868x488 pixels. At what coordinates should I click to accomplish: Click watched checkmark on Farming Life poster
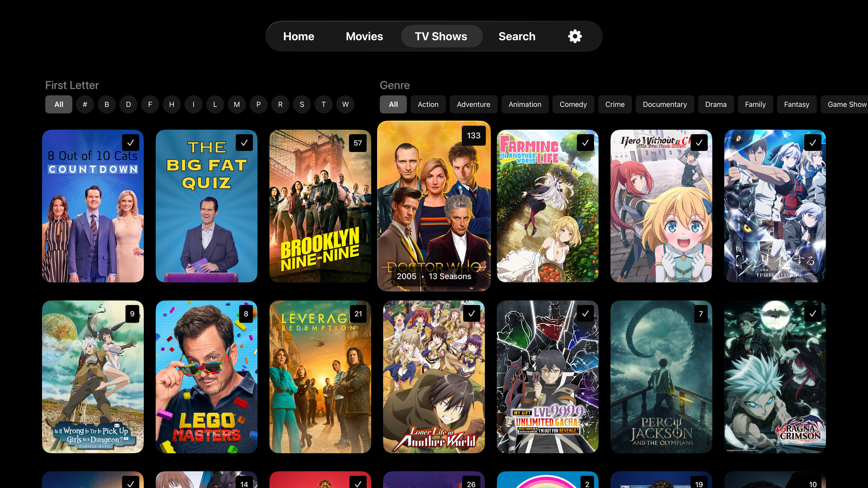coord(585,143)
